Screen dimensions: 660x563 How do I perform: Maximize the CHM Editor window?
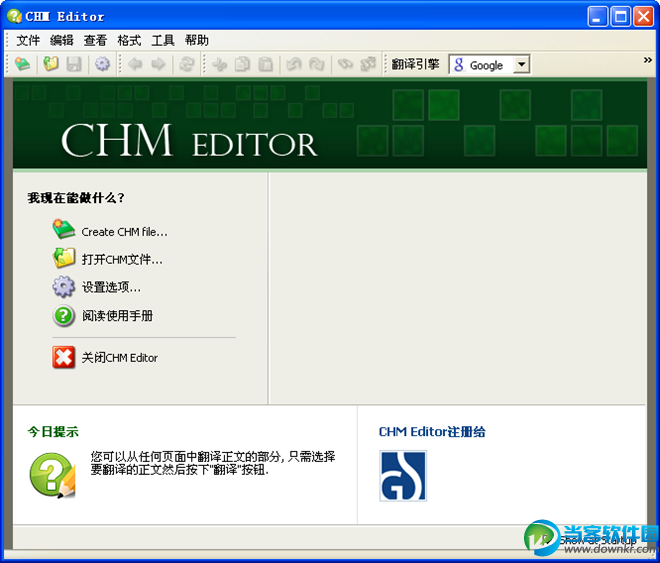tap(620, 17)
